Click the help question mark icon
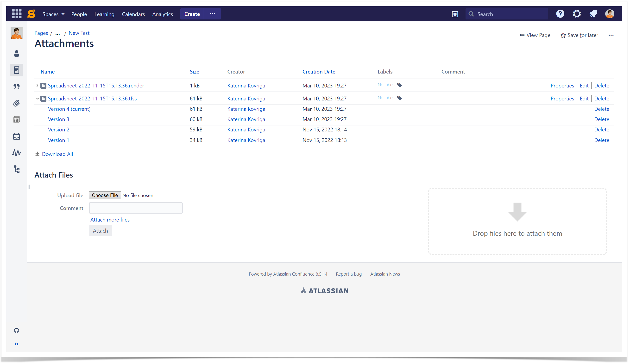 coord(560,14)
